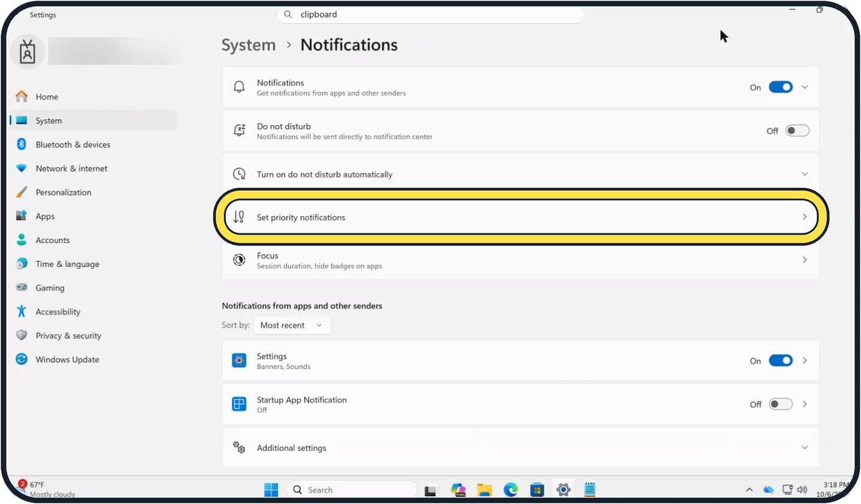The width and height of the screenshot is (861, 504).
Task: Expand Turn on do not disturb automatically
Action: point(805,174)
